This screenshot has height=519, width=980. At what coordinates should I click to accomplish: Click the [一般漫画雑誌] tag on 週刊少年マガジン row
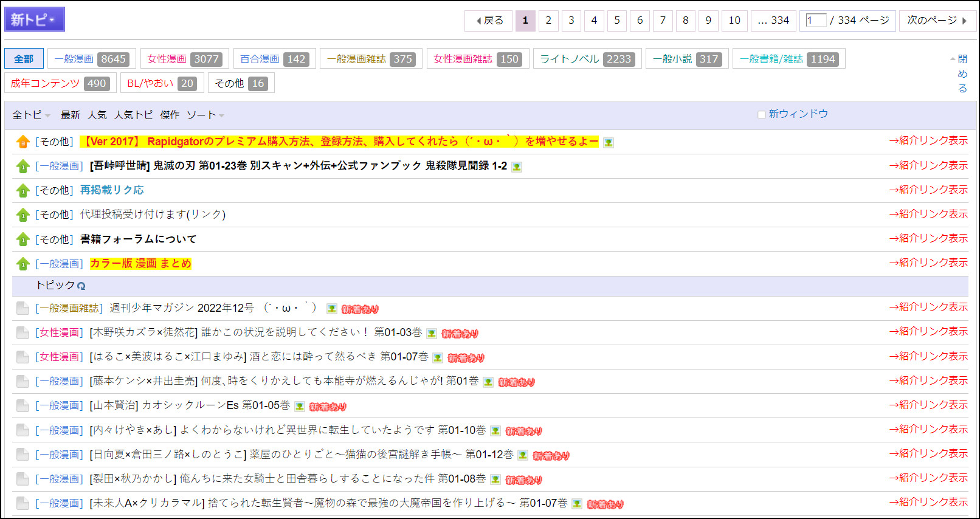click(x=69, y=308)
